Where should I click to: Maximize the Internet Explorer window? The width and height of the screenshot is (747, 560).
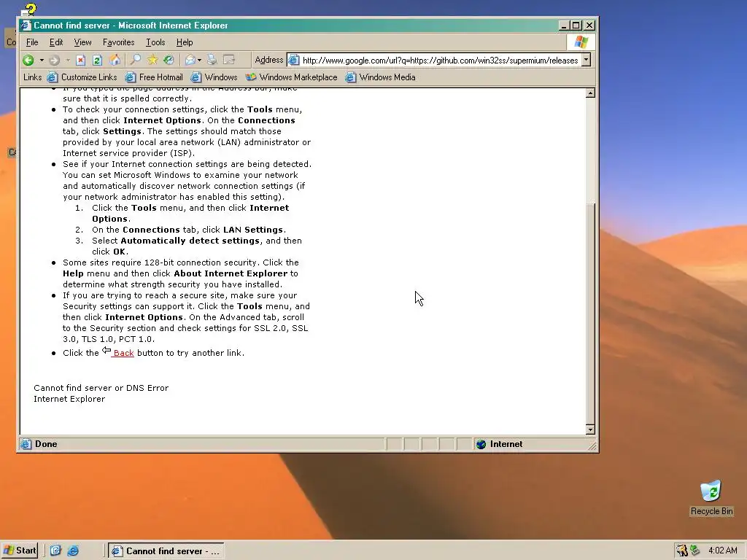pos(576,26)
